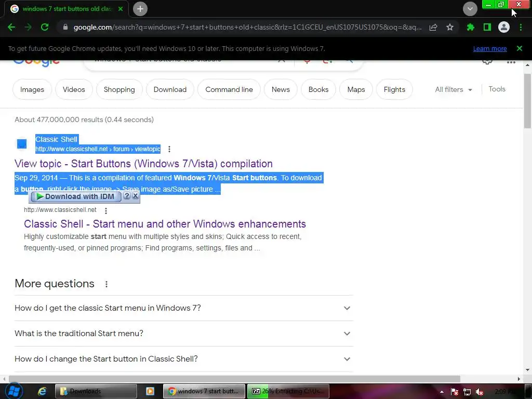Dismiss the Chrome update notification bar
Image resolution: width=532 pixels, height=399 pixels.
click(520, 48)
